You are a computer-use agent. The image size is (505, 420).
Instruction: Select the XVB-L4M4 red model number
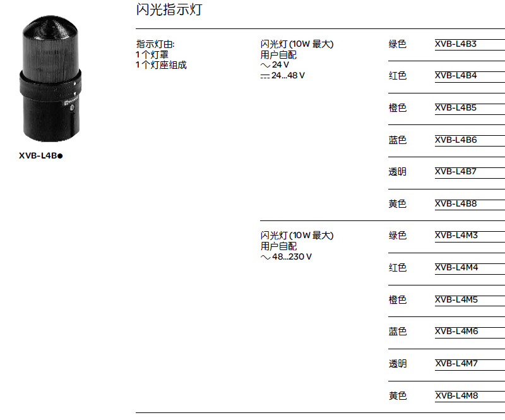(x=456, y=268)
